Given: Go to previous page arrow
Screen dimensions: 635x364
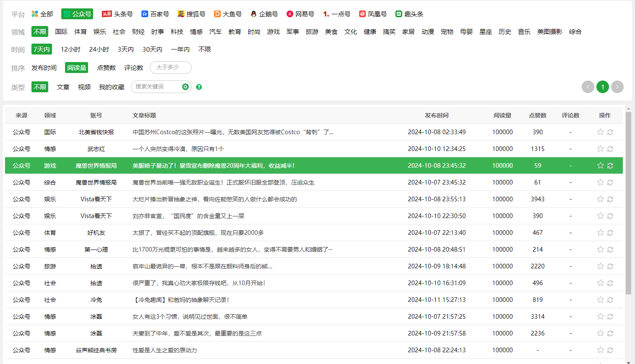Looking at the screenshot, I should [588, 87].
